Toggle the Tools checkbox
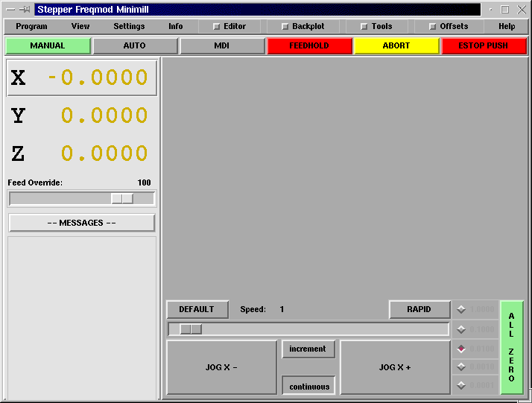The image size is (532, 403). (364, 26)
